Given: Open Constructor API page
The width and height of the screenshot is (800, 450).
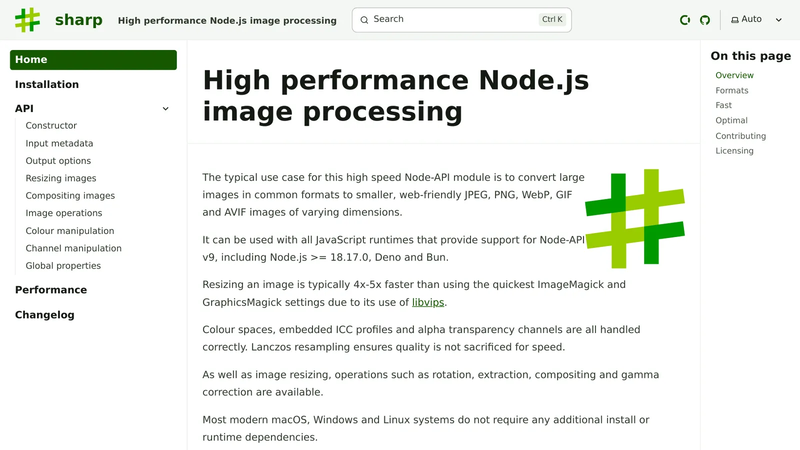Looking at the screenshot, I should coord(51,126).
